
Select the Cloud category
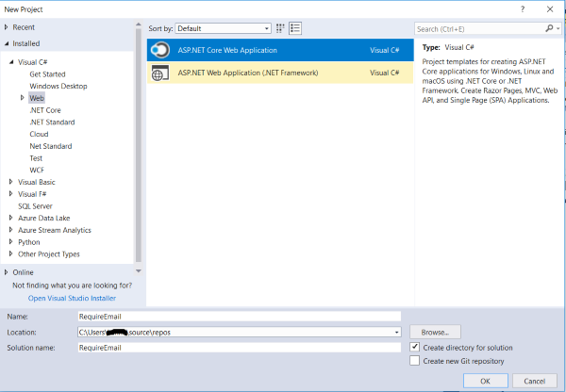[39, 134]
